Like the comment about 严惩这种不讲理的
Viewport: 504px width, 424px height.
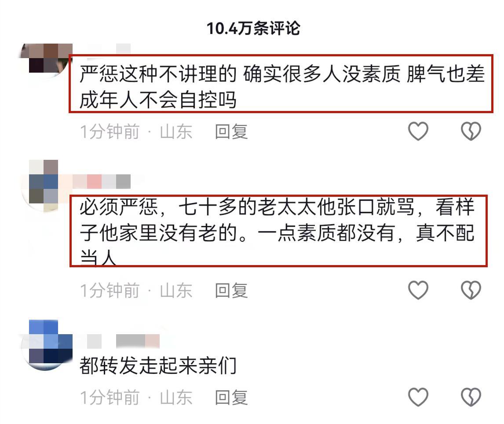418,131
